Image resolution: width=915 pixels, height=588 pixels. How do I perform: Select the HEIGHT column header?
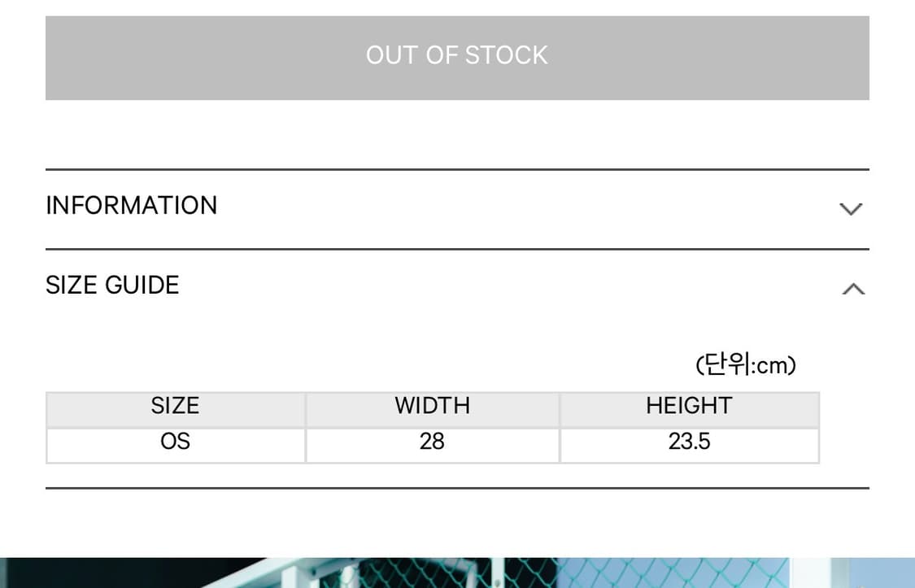689,406
